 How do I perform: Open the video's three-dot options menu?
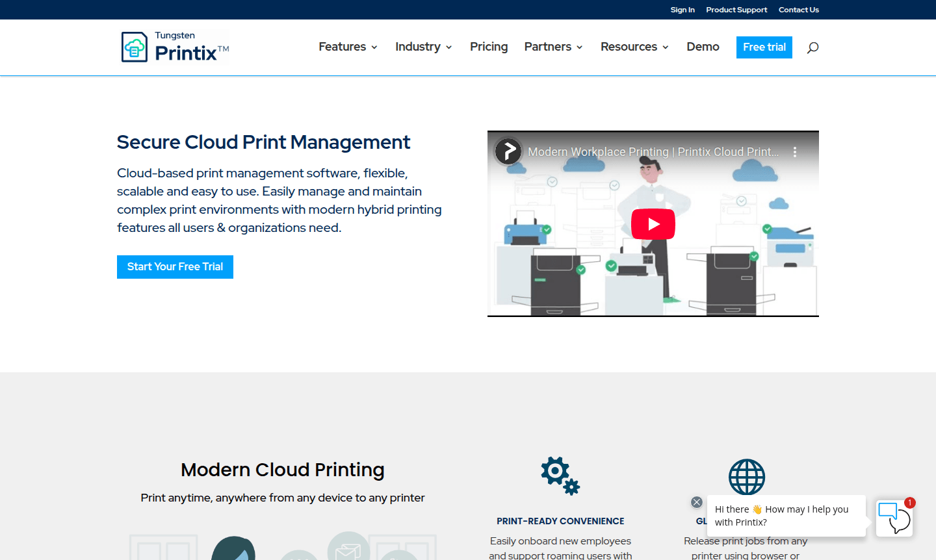pos(794,151)
